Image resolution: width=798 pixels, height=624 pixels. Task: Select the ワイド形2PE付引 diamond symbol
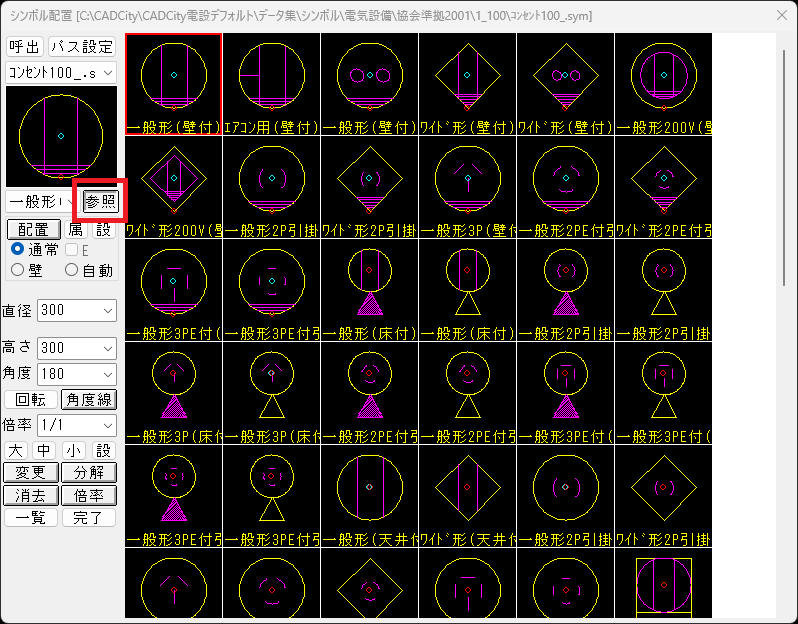[663, 187]
